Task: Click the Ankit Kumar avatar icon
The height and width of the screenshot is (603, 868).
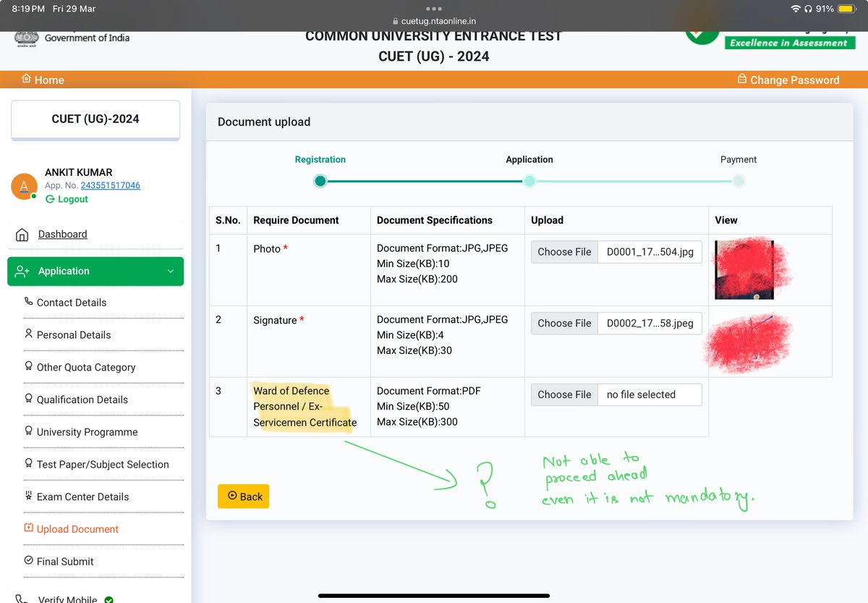Action: (x=24, y=187)
